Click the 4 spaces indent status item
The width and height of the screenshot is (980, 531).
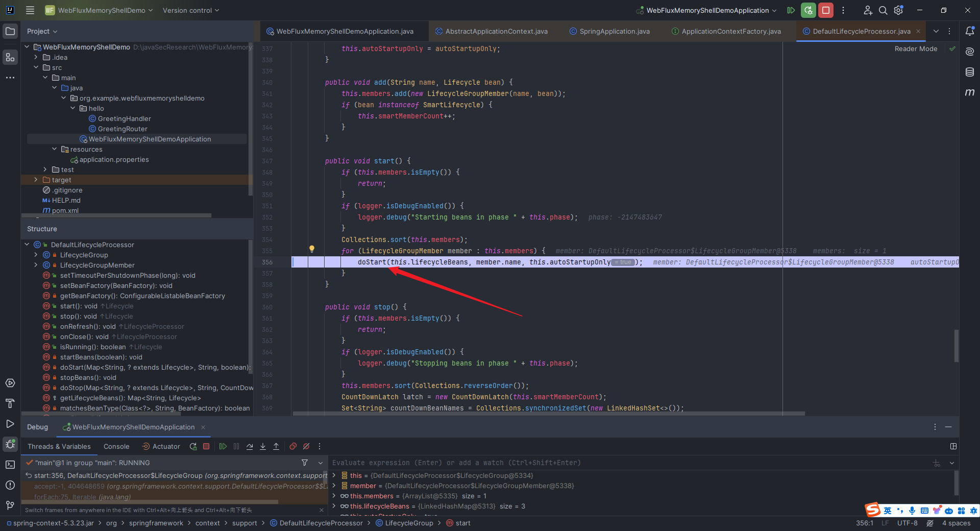[x=956, y=523]
